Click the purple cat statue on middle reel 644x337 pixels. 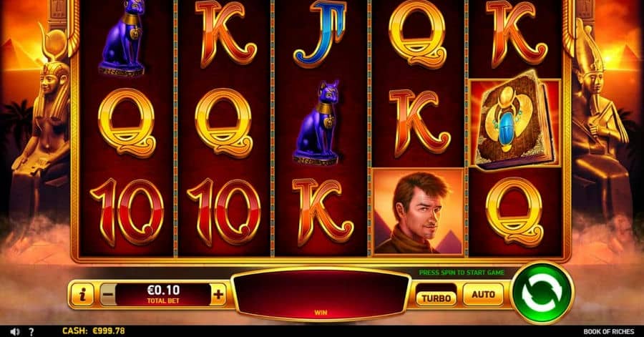318,122
